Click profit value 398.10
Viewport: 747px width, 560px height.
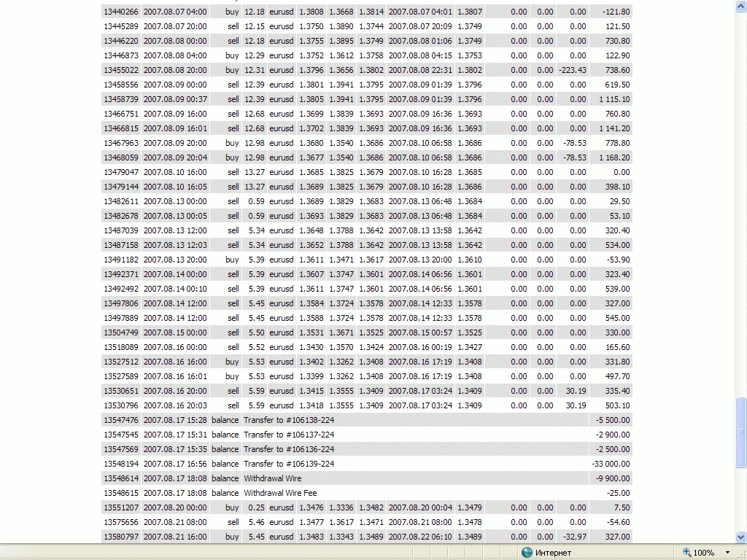click(617, 187)
